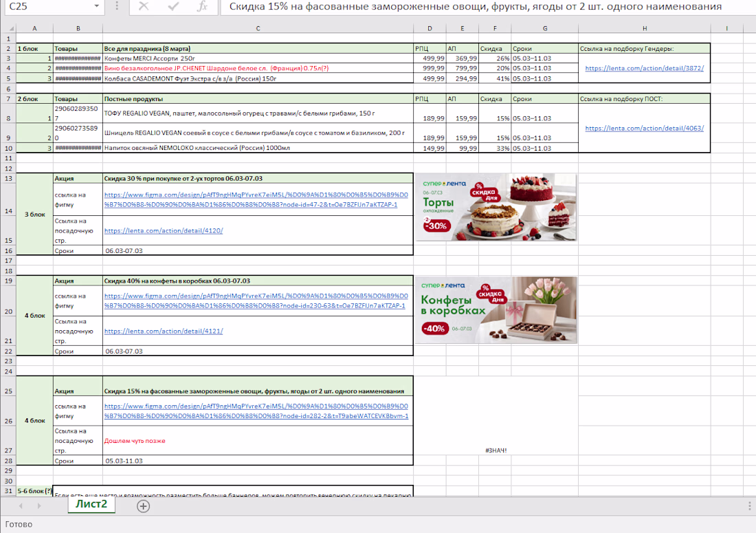This screenshot has height=533, width=756.
Task: Click 'Ссылка на подборку Гендеры:' cell
Action: tap(644, 48)
